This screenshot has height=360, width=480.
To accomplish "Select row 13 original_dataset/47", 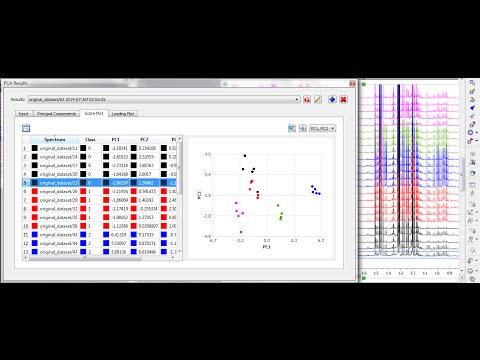I will [99, 252].
